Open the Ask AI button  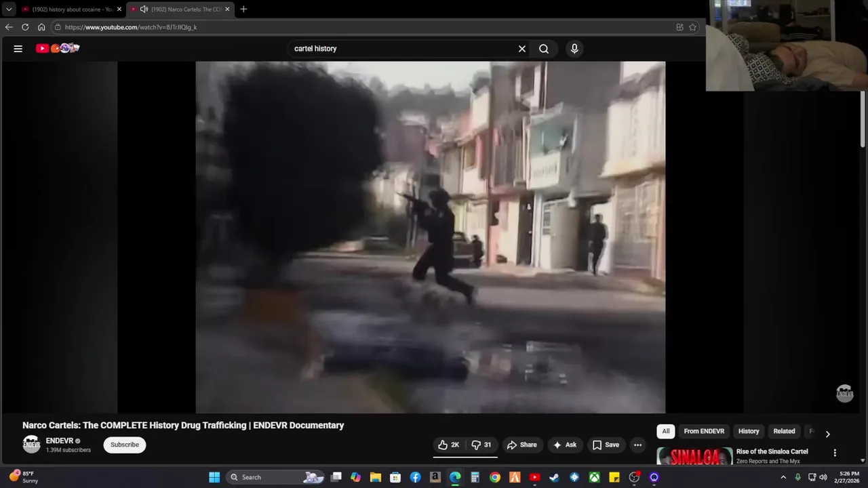tap(565, 445)
